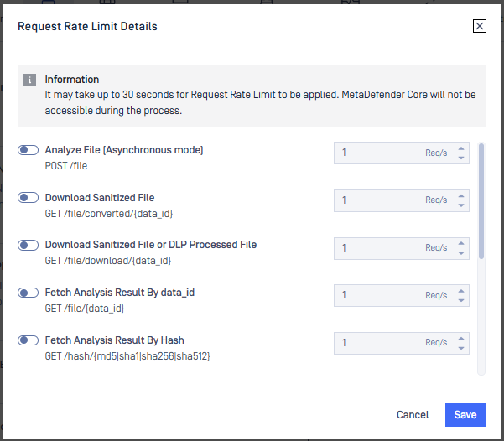
Task: Decrease Fetch Analysis Result By Hash rate
Action: tap(460, 349)
